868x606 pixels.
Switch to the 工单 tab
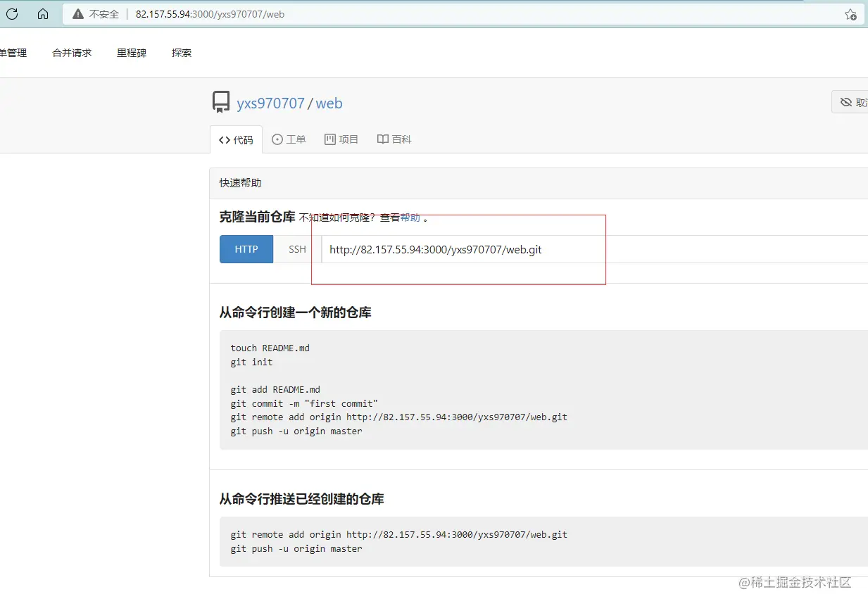[x=289, y=139]
